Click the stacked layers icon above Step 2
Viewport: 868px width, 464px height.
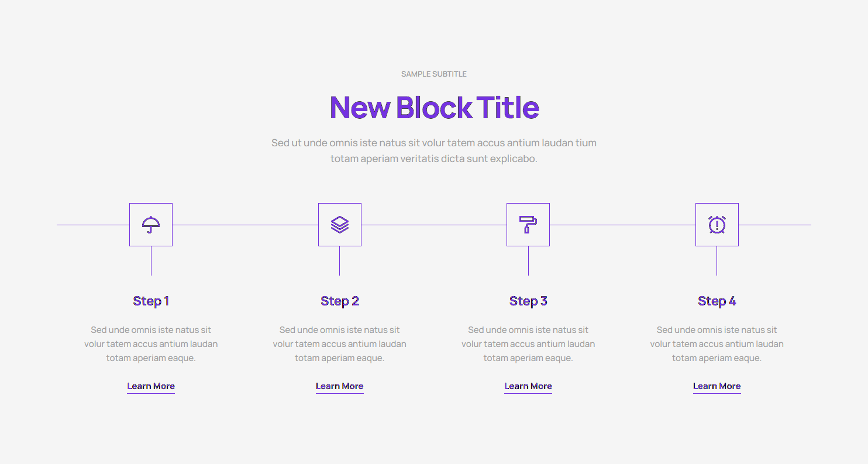[340, 225]
